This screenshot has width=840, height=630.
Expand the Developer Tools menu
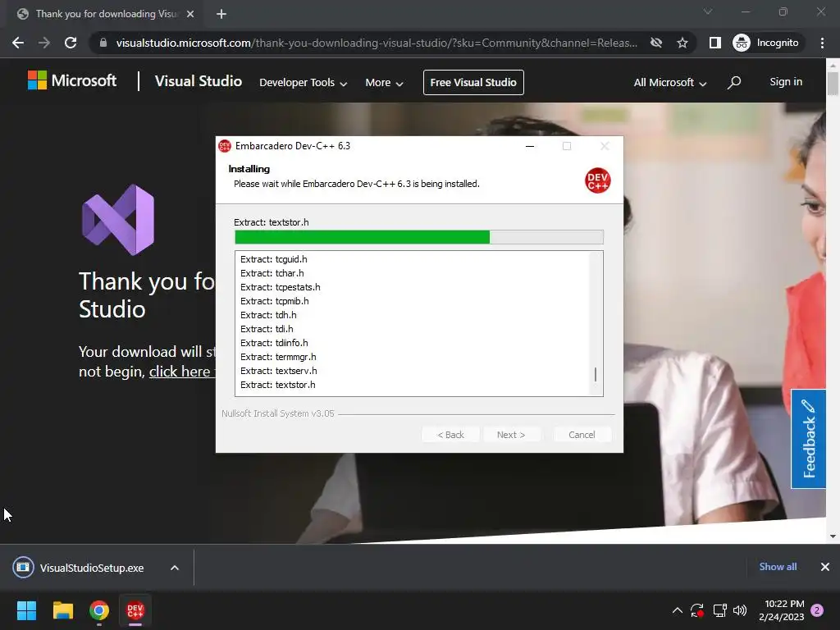[x=304, y=83]
